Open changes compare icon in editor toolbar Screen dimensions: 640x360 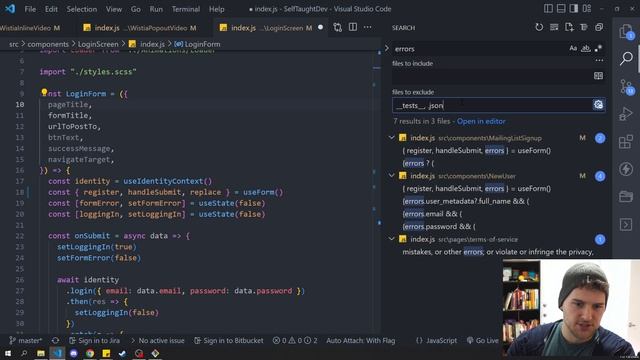click(x=338, y=27)
